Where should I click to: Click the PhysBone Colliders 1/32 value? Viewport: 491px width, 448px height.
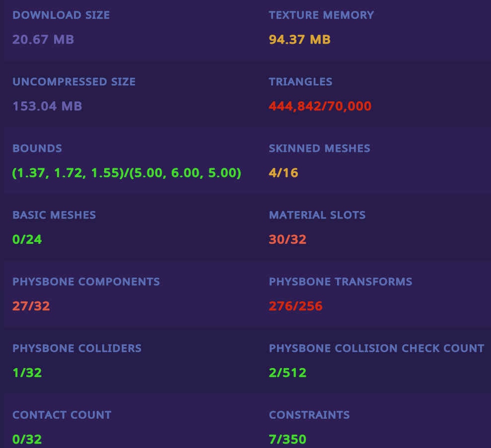pyautogui.click(x=27, y=373)
